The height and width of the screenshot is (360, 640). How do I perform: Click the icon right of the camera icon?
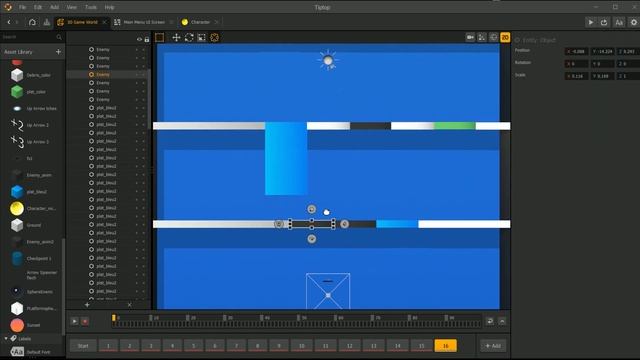click(482, 37)
